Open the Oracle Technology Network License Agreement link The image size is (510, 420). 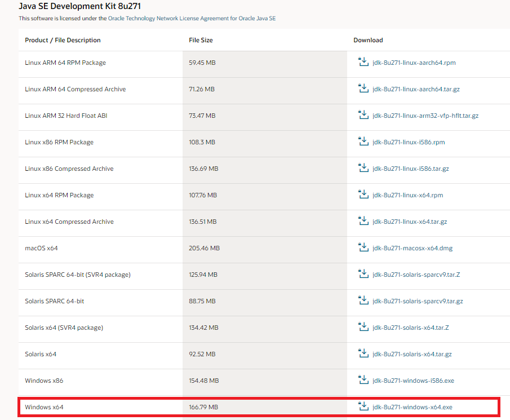point(192,18)
